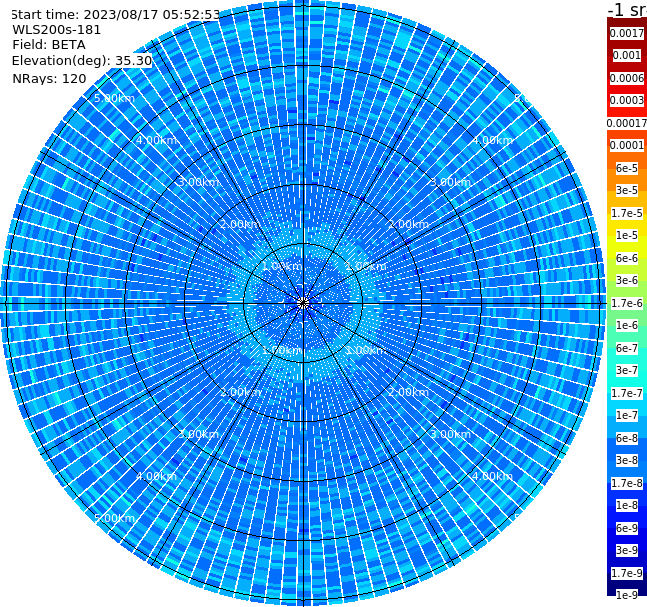The image size is (647, 607).
Task: Click the 3e-5 colorbar label
Action: click(x=627, y=190)
